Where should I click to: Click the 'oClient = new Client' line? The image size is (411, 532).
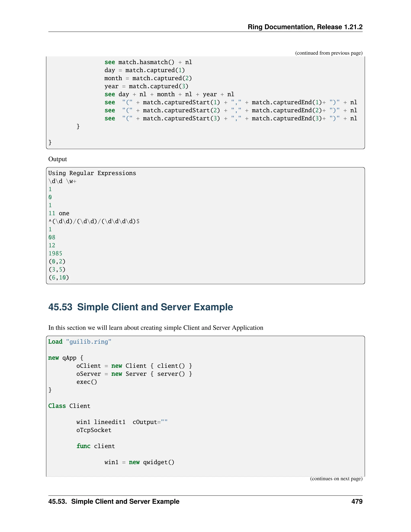click(x=134, y=366)
